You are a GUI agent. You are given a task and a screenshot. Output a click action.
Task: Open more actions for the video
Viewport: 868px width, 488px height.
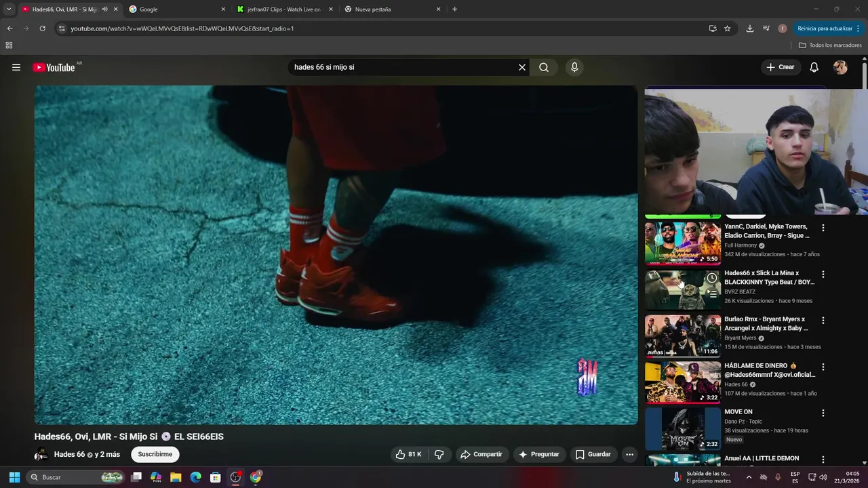(629, 454)
